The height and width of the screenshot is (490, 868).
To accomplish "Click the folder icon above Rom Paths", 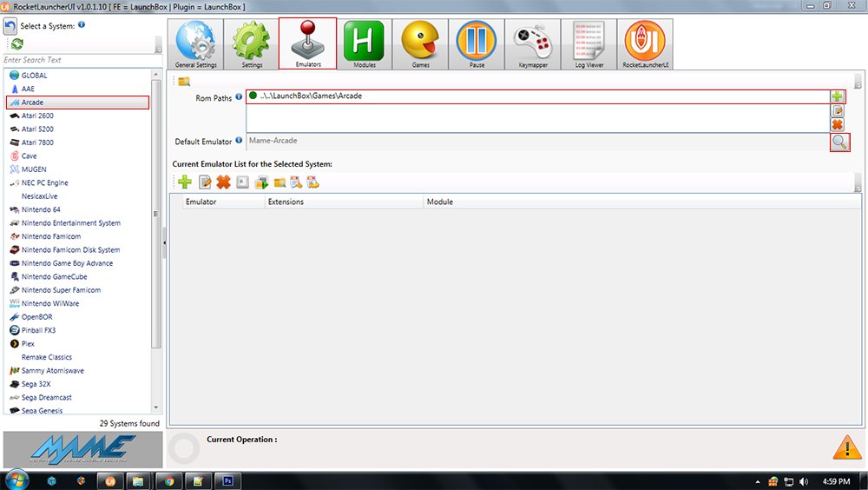I will pos(184,82).
